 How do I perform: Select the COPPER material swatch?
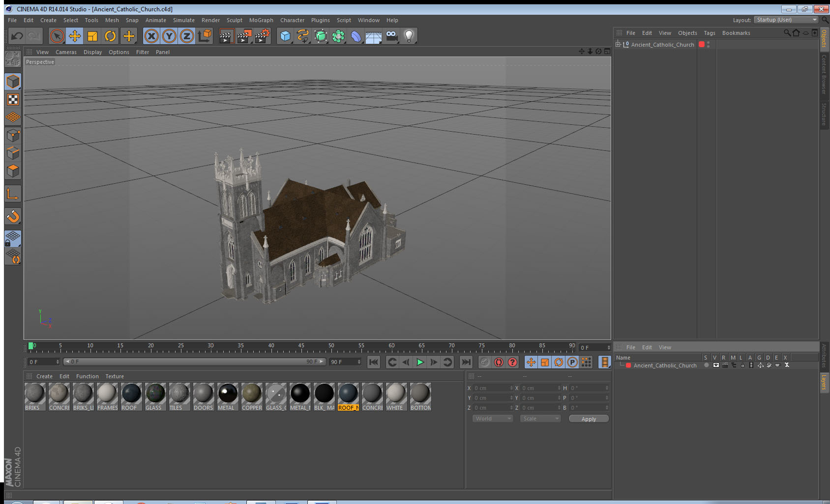coord(252,397)
